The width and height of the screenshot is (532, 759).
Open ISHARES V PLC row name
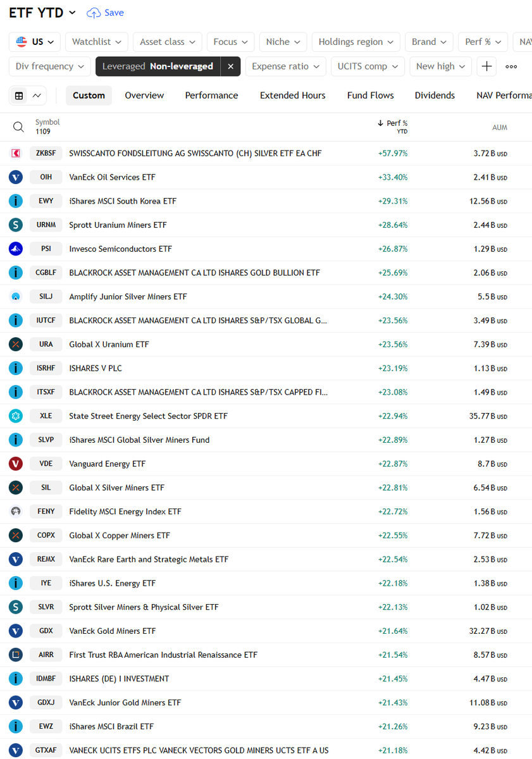click(96, 368)
